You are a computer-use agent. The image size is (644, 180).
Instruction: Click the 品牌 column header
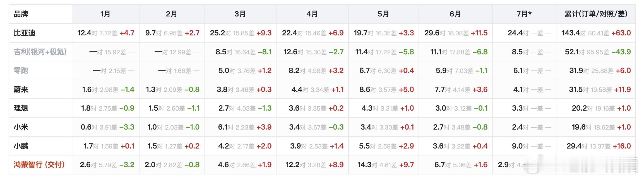coord(21,14)
